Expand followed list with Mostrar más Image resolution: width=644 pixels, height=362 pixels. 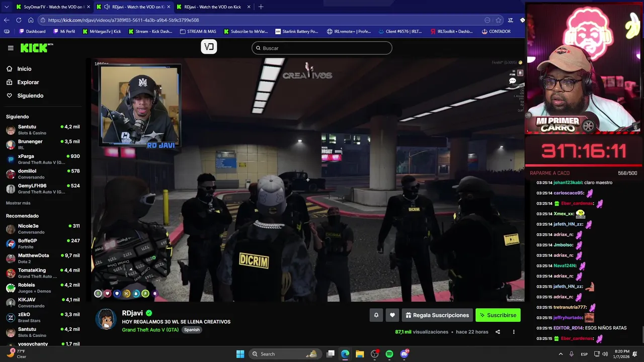(18, 203)
